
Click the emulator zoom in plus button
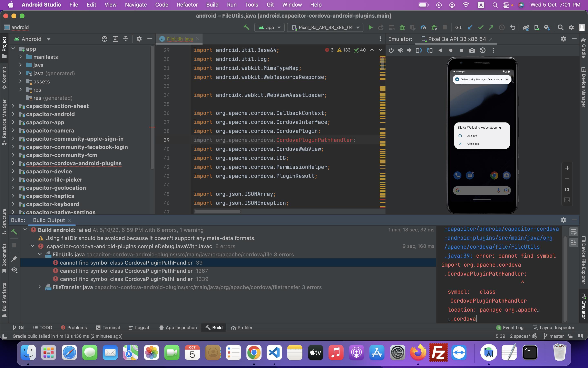pos(567,168)
